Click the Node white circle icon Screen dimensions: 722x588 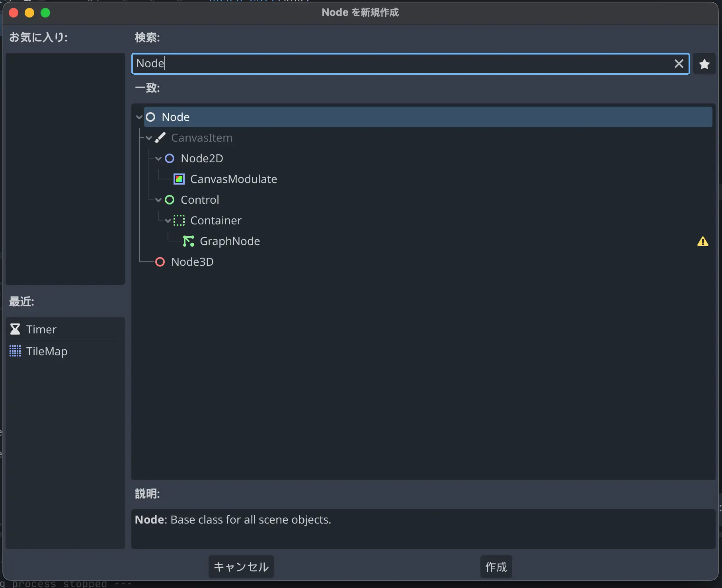tap(150, 117)
